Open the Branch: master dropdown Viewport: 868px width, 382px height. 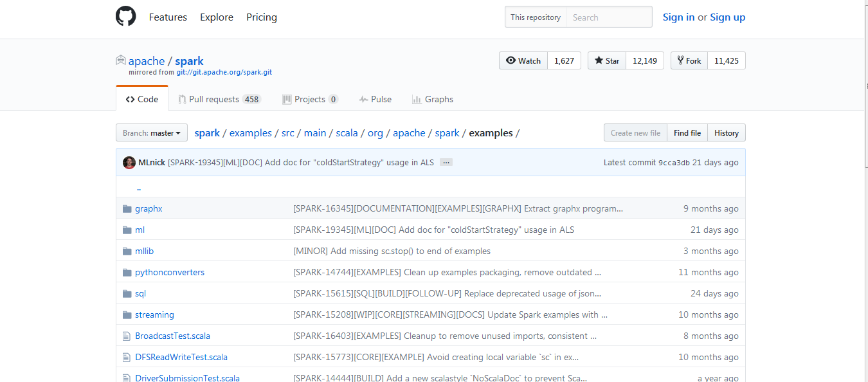click(x=152, y=133)
